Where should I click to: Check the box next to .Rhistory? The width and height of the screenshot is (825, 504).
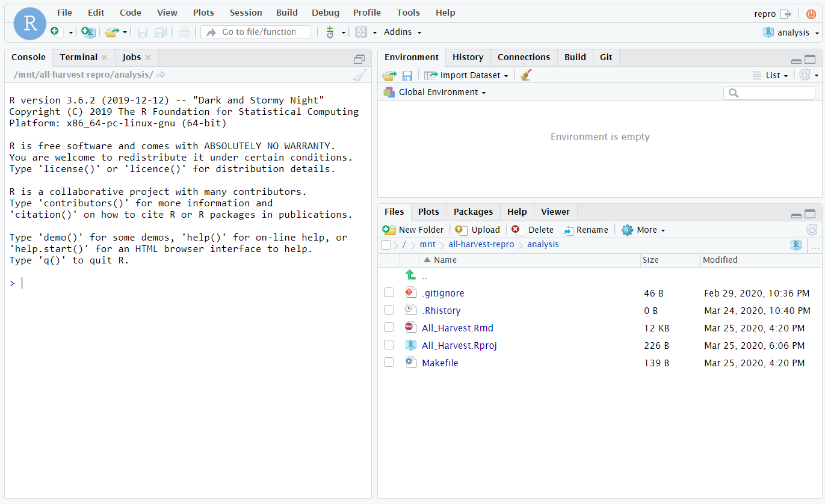tap(389, 310)
